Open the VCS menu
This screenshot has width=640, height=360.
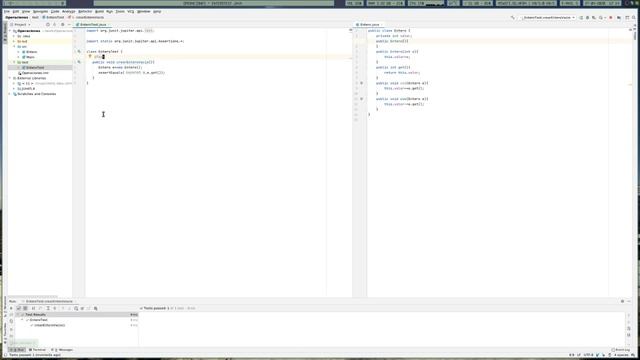131,11
